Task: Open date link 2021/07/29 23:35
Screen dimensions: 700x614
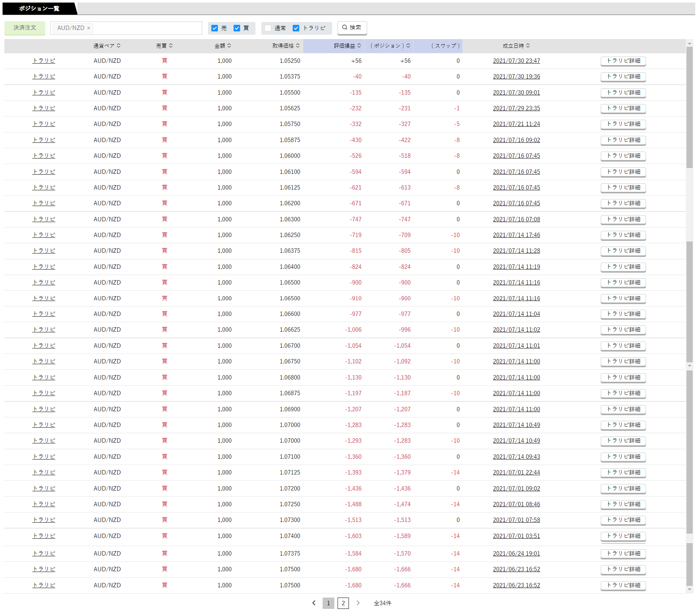Action: 516,108
